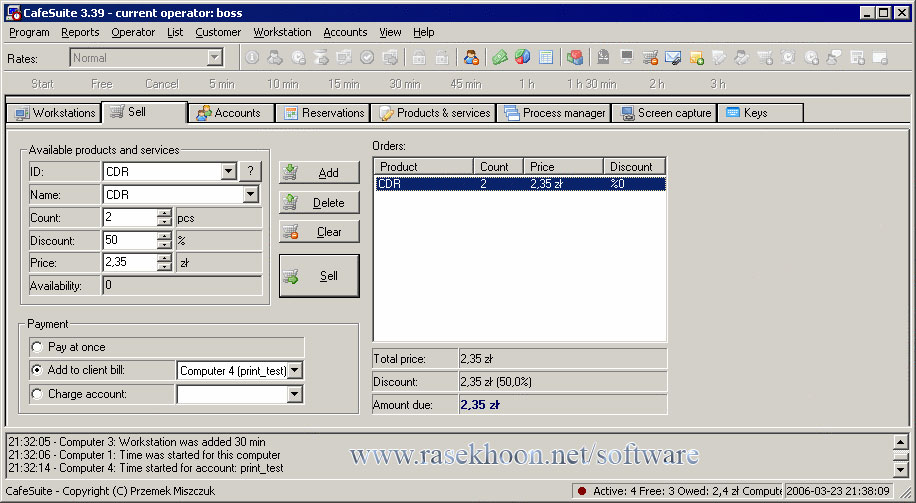This screenshot has width=916, height=503.
Task: Click the Product column header
Action: 424,166
